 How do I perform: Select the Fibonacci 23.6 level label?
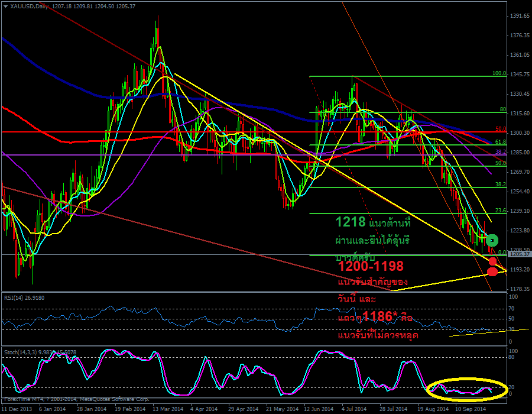click(500, 211)
